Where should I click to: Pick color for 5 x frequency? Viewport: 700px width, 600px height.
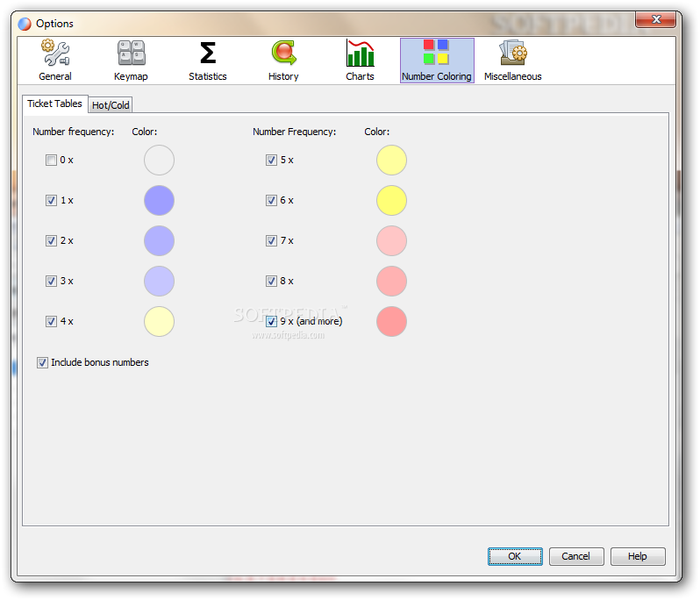point(391,160)
